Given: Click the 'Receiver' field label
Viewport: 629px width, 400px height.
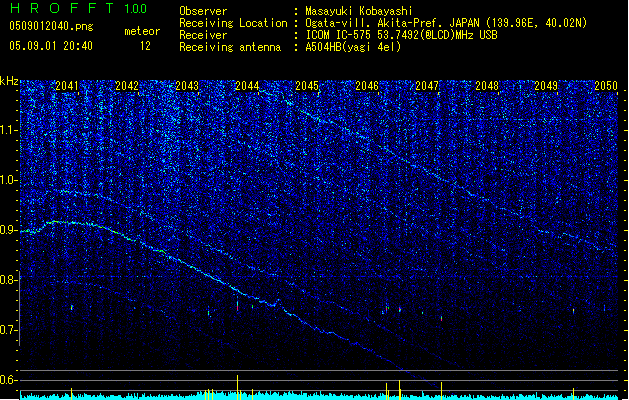Looking at the screenshot, I should pyautogui.click(x=203, y=35).
